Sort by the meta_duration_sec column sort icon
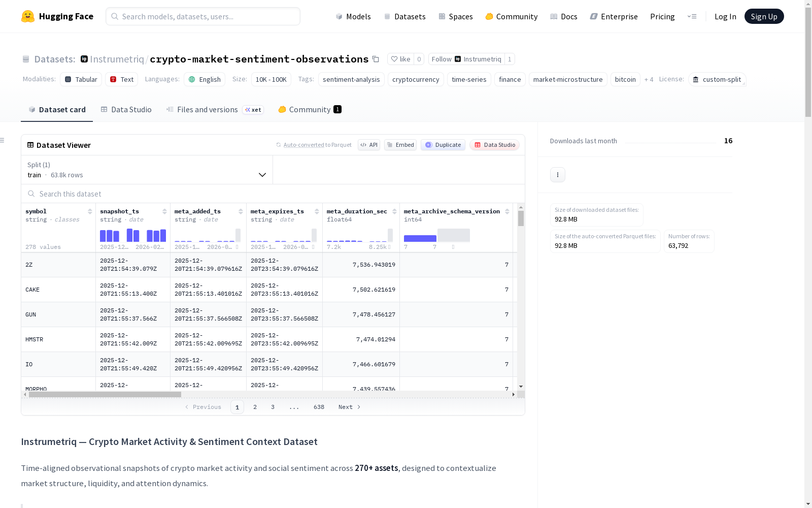This screenshot has width=812, height=508. 394,211
